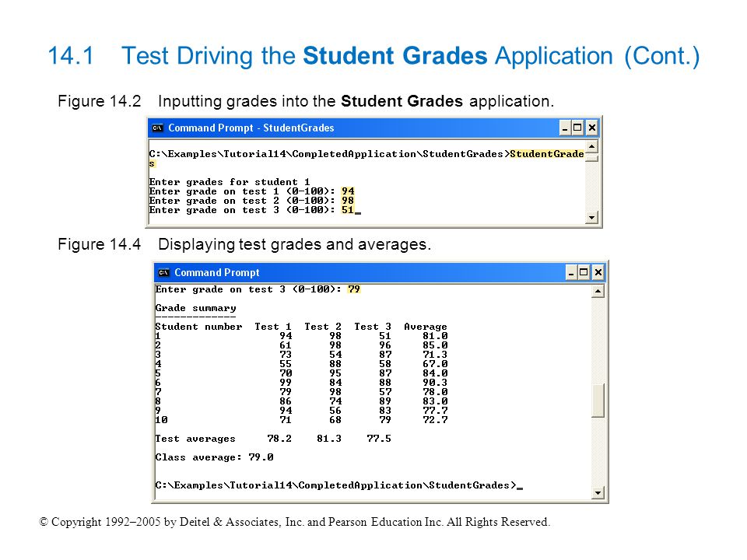
Task: Click average 83.0 for student 8
Action: [435, 401]
